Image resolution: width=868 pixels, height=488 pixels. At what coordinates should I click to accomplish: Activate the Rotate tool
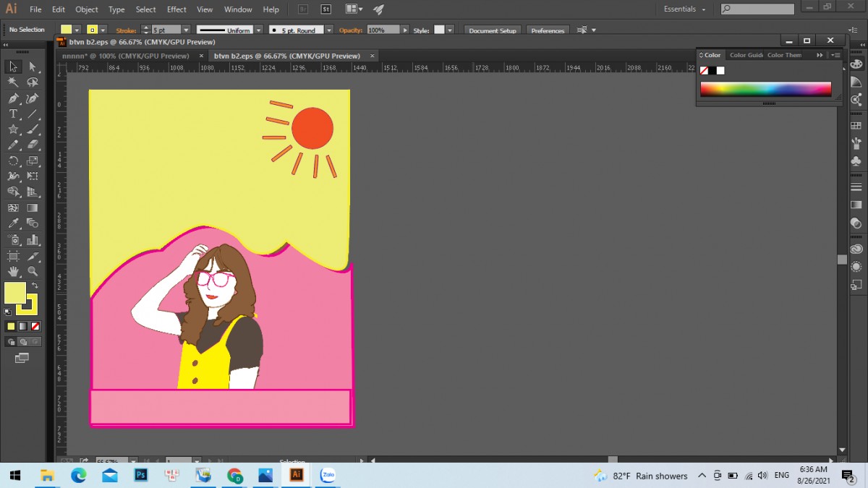click(x=13, y=161)
